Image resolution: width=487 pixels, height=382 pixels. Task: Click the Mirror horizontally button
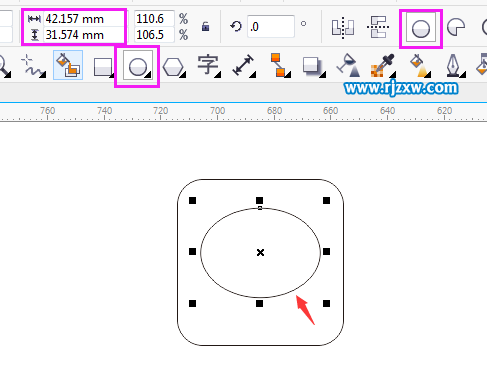pos(343,27)
